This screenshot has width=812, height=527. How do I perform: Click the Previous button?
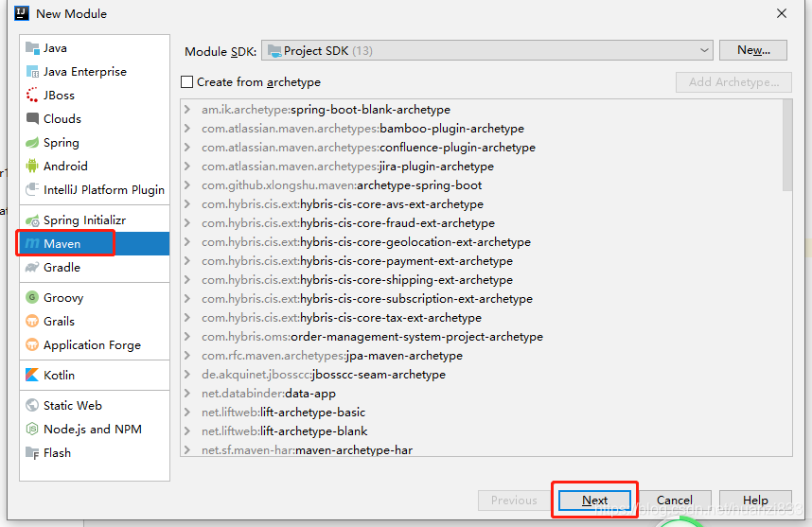(514, 501)
